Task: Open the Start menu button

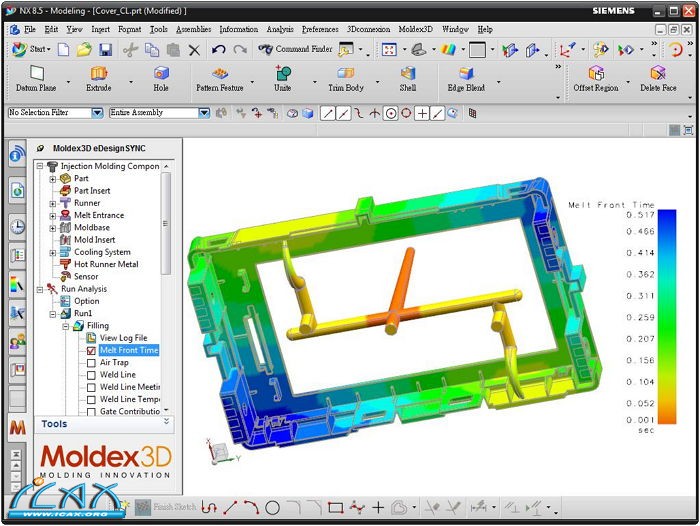Action: point(31,49)
